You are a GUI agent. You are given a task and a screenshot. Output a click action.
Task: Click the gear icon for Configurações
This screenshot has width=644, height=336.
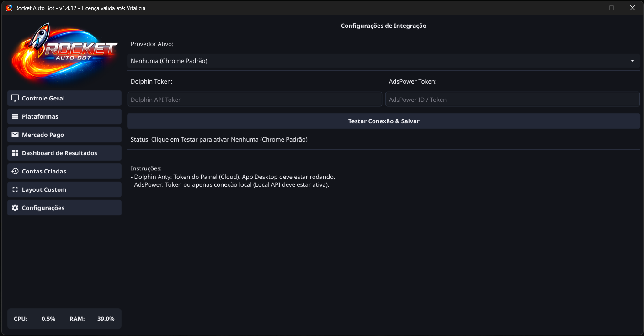[15, 208]
